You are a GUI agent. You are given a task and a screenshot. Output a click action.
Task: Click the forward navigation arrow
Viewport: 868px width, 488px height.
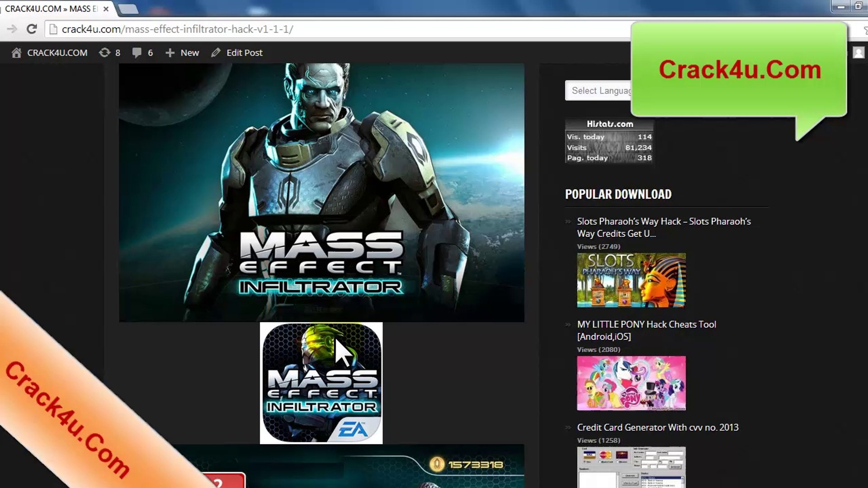click(x=12, y=29)
